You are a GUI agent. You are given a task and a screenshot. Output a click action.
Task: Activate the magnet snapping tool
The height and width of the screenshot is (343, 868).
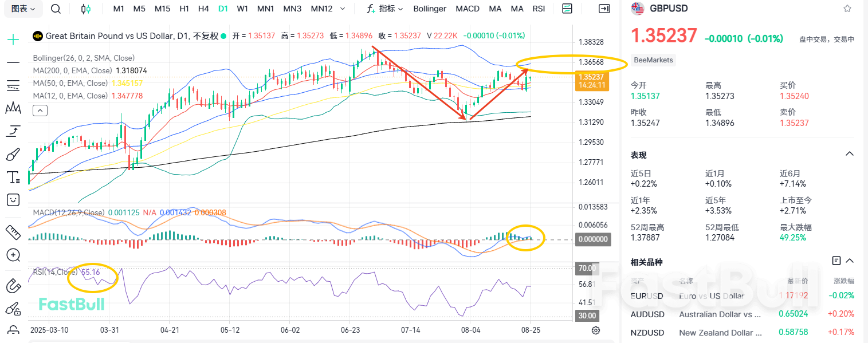pyautogui.click(x=13, y=285)
